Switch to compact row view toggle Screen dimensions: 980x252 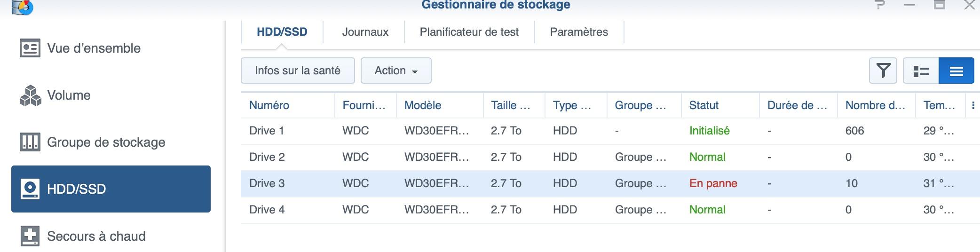point(956,71)
